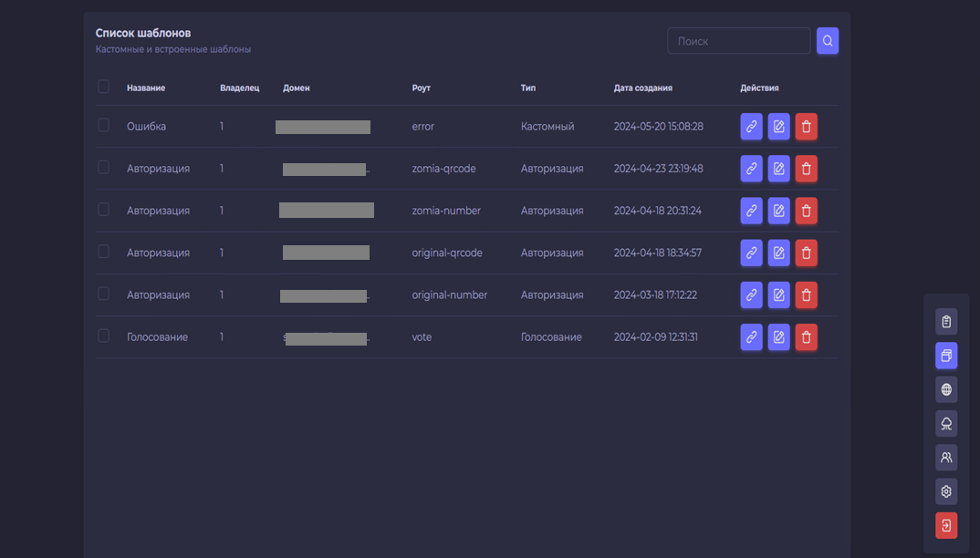This screenshot has height=558, width=980.
Task: Edit the original-number template
Action: [x=778, y=295]
